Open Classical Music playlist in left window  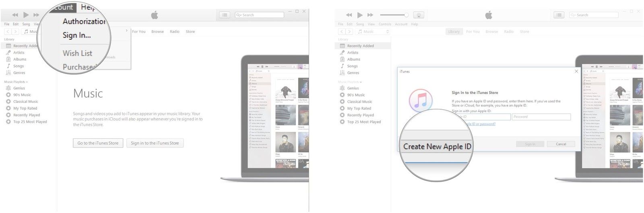(26, 102)
